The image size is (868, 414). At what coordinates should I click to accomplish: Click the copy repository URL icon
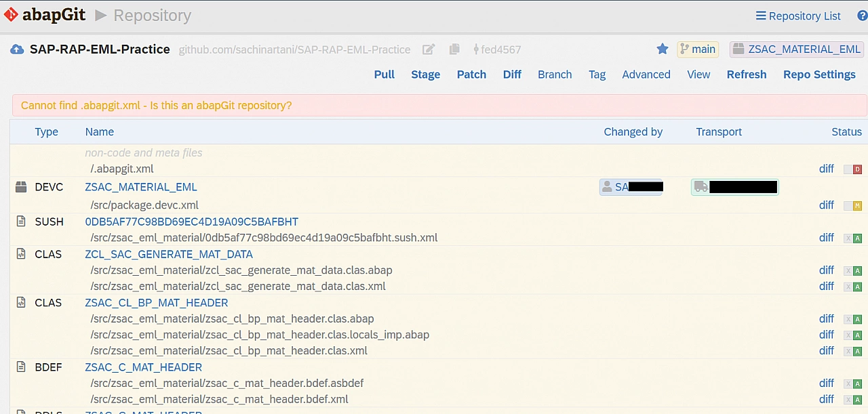pyautogui.click(x=454, y=49)
